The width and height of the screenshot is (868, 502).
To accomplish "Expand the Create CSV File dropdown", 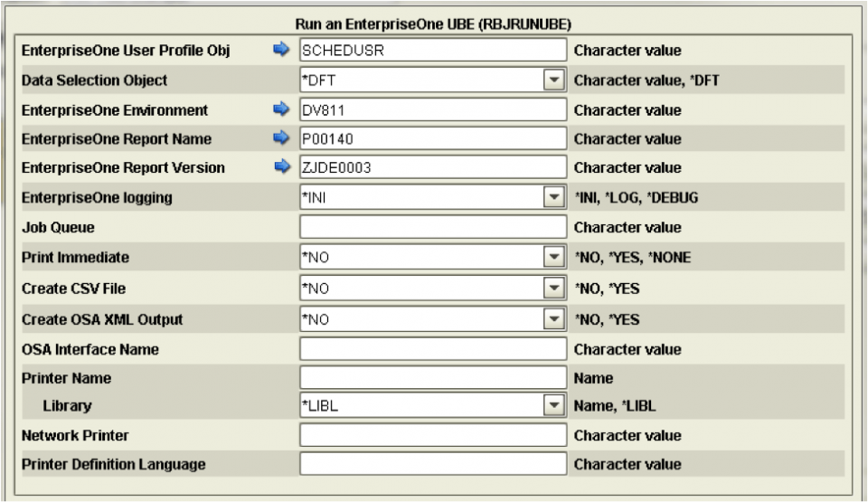I will click(553, 289).
